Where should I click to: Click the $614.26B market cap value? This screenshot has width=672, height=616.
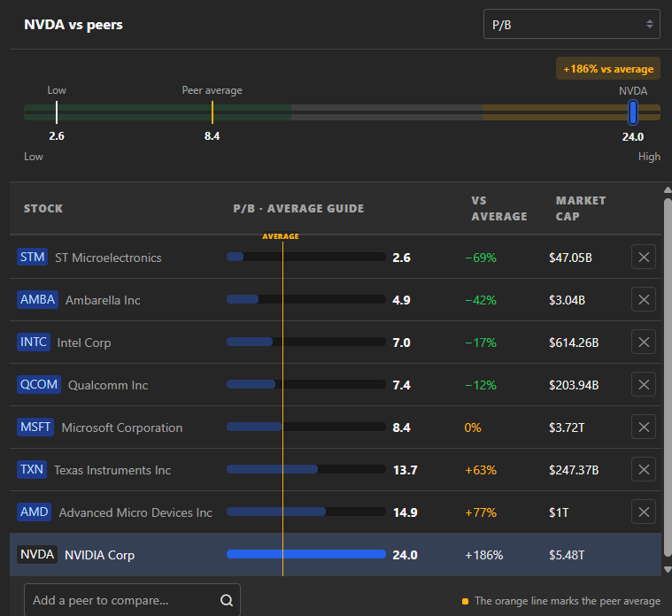click(x=574, y=343)
